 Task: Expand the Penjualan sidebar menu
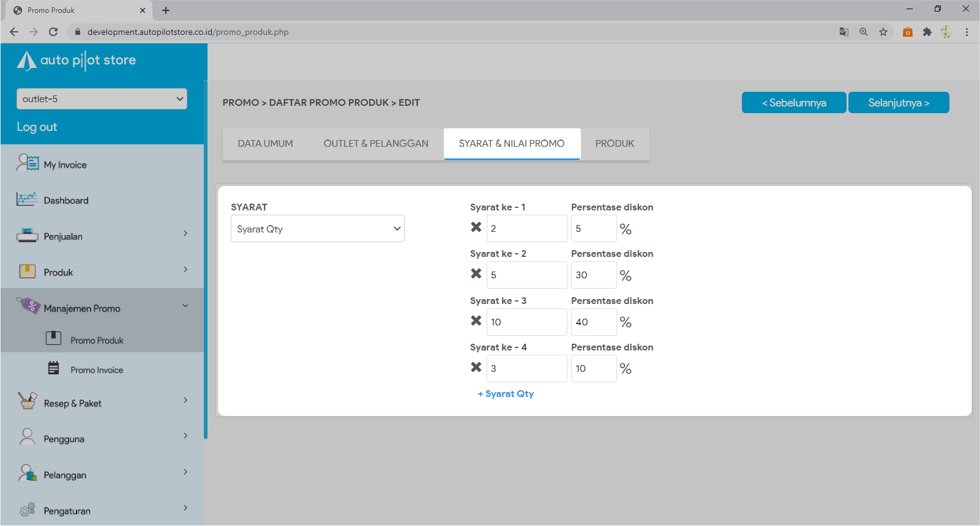tap(185, 234)
